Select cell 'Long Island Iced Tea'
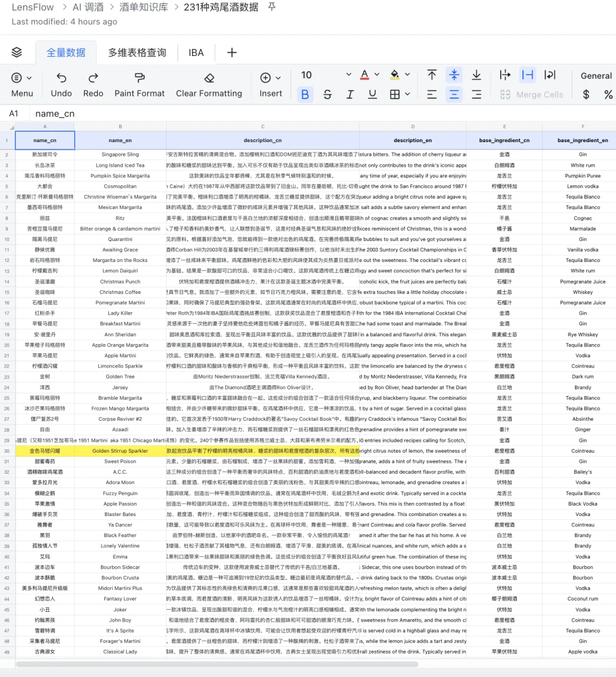 (x=120, y=166)
